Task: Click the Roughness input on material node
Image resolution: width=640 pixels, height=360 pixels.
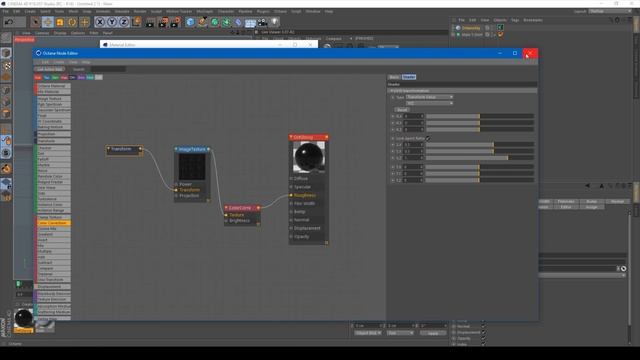Action: [304, 196]
